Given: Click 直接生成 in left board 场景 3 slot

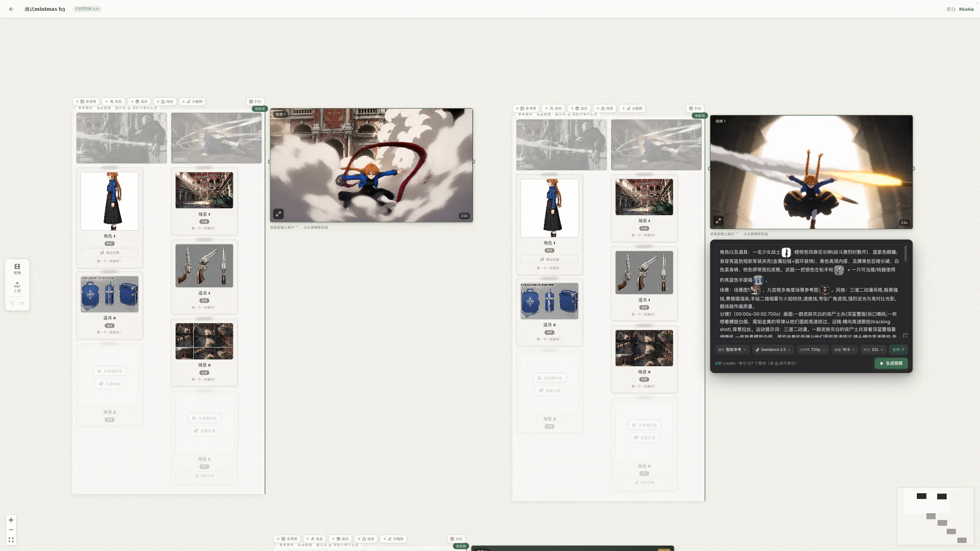Looking at the screenshot, I should point(109,384).
